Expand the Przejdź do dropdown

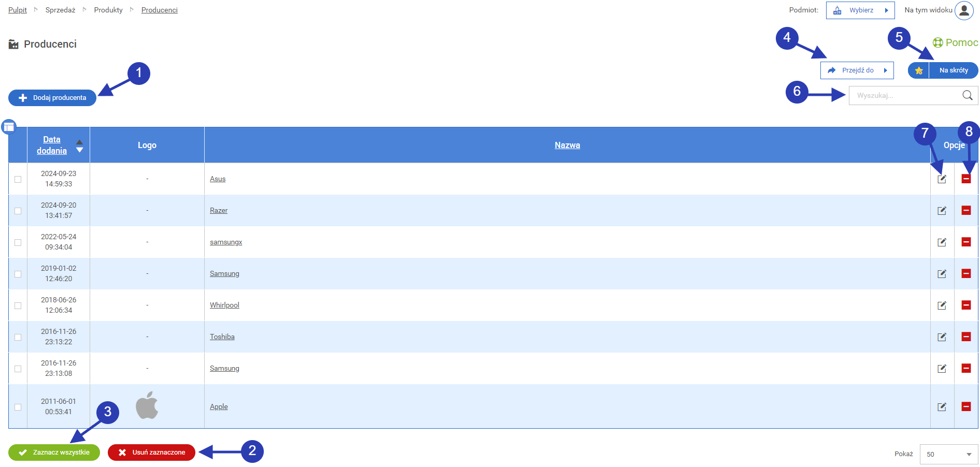pyautogui.click(x=857, y=70)
